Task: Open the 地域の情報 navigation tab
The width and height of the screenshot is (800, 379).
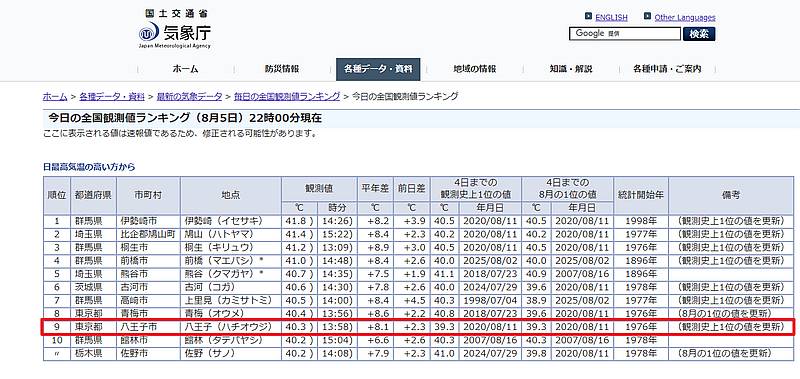Action: click(474, 69)
